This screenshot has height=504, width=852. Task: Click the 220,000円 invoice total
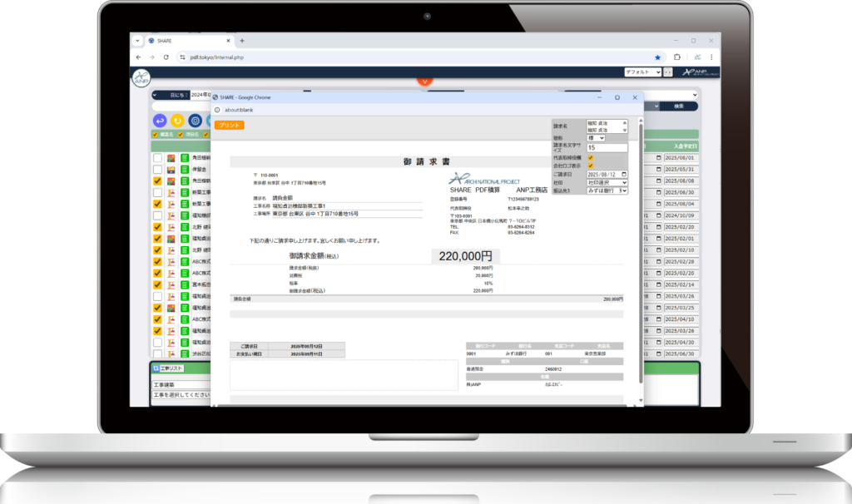pyautogui.click(x=466, y=256)
